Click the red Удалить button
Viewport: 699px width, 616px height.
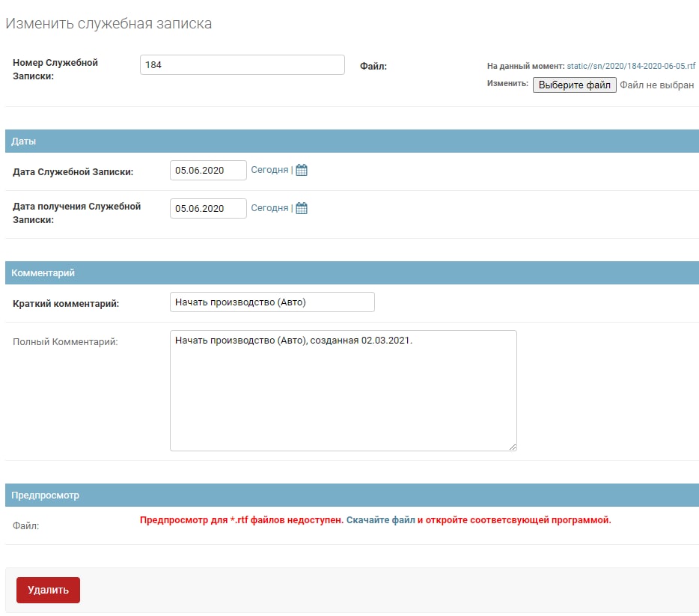[x=48, y=590]
